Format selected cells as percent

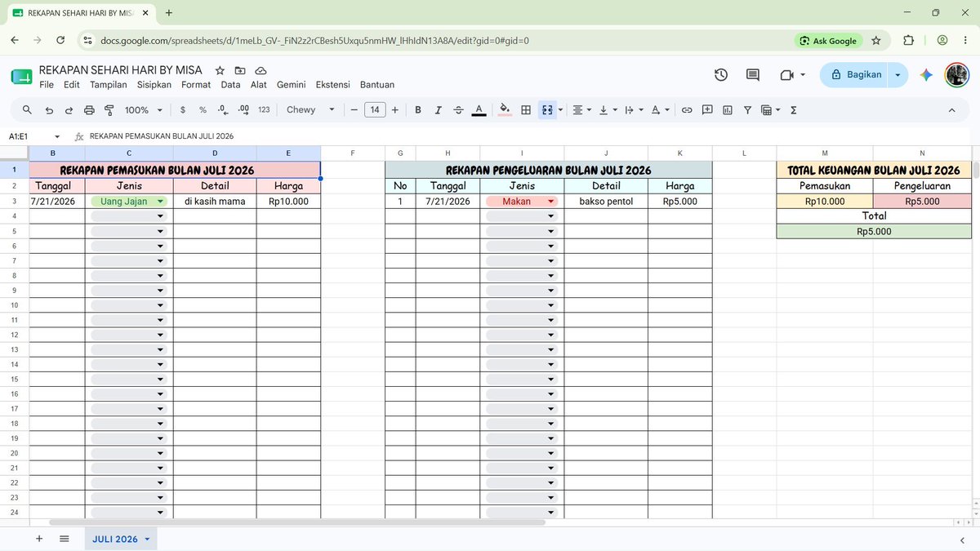203,109
